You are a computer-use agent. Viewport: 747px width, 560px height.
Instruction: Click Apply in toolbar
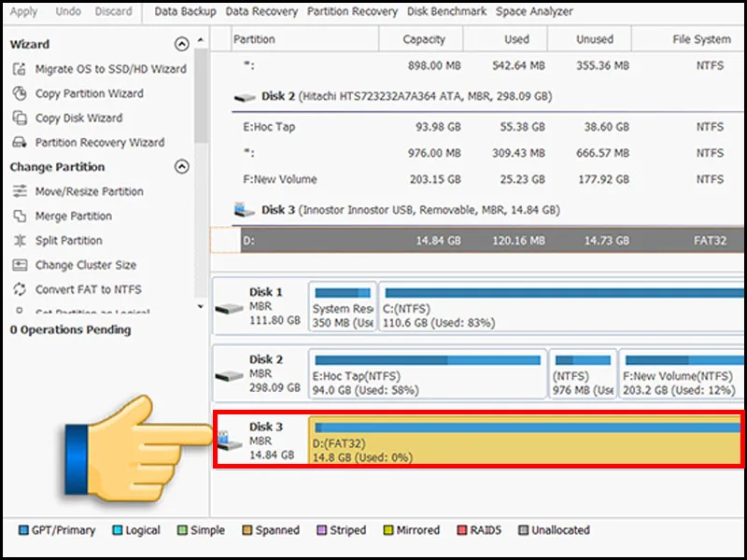23,11
